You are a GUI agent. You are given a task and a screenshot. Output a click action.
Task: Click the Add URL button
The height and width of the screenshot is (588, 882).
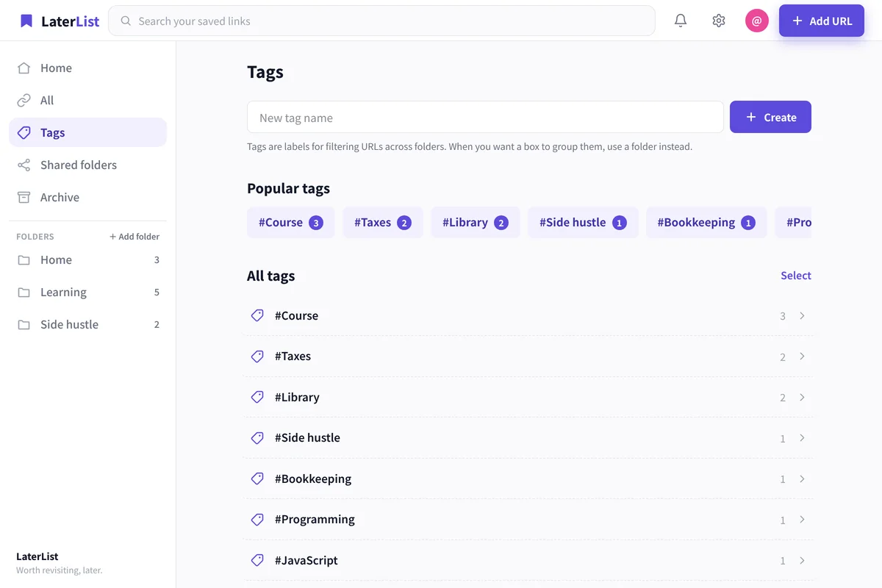(x=822, y=21)
